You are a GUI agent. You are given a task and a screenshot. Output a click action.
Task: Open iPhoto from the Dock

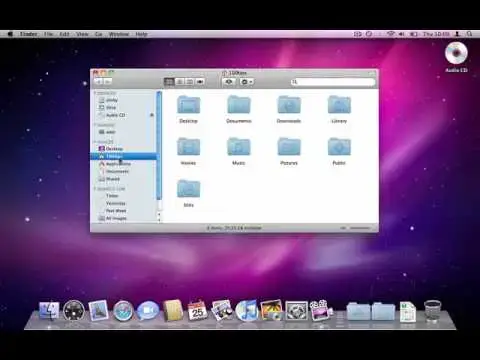[271, 310]
